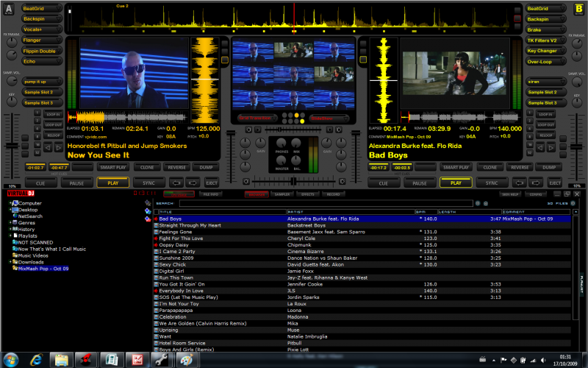Click deck A pitch slider handle
This screenshot has width=588, height=368.
[x=12, y=146]
